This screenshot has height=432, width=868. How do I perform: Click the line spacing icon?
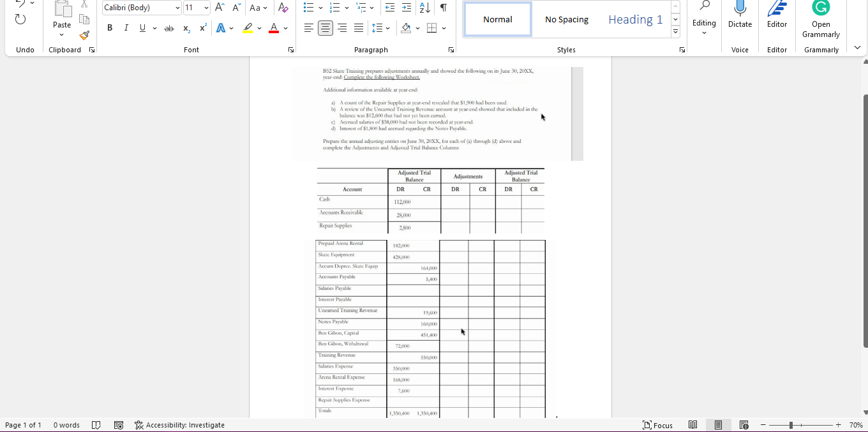click(x=377, y=28)
